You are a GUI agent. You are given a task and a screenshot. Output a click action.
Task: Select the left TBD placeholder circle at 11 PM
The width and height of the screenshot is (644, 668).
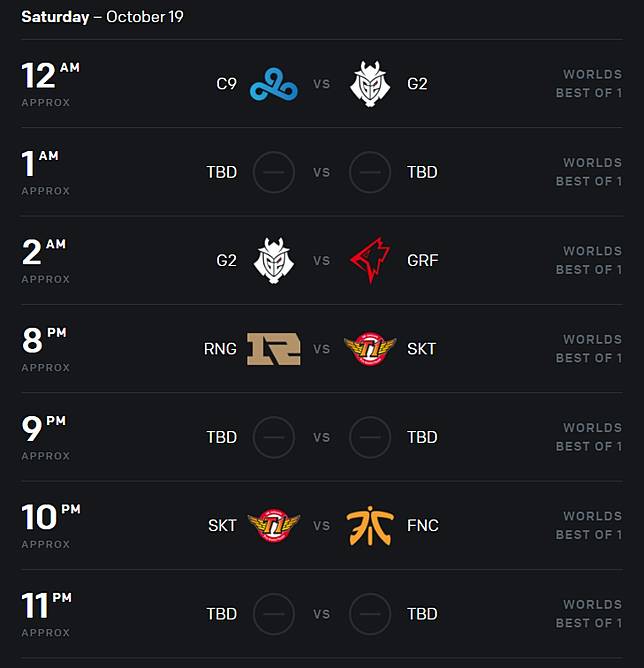click(273, 613)
